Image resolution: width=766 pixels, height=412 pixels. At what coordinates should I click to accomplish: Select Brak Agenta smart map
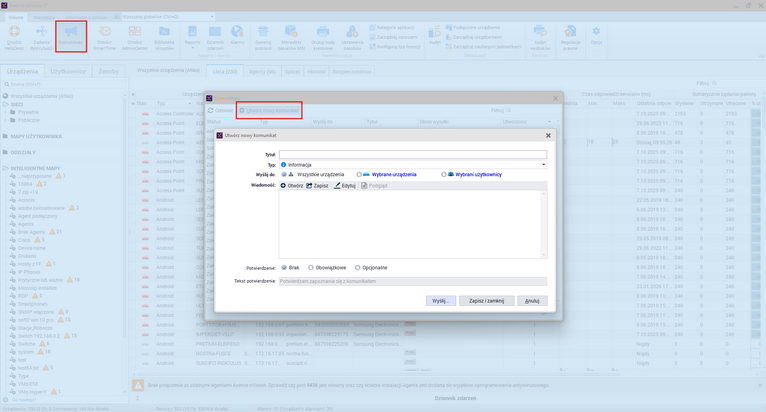[x=31, y=232]
